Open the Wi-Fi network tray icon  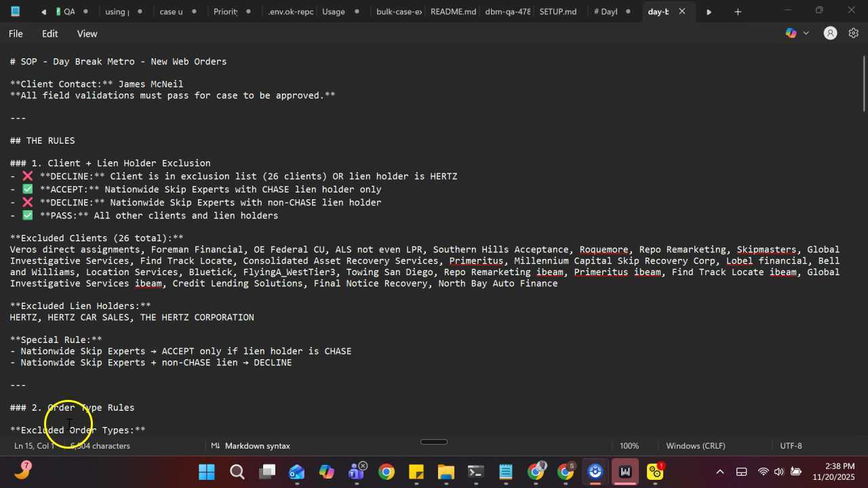763,472
